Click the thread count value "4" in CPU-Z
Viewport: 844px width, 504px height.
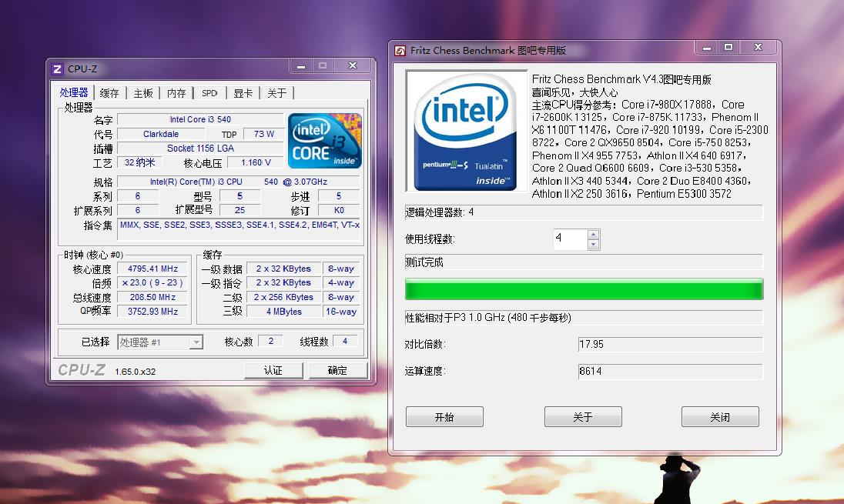coord(345,341)
